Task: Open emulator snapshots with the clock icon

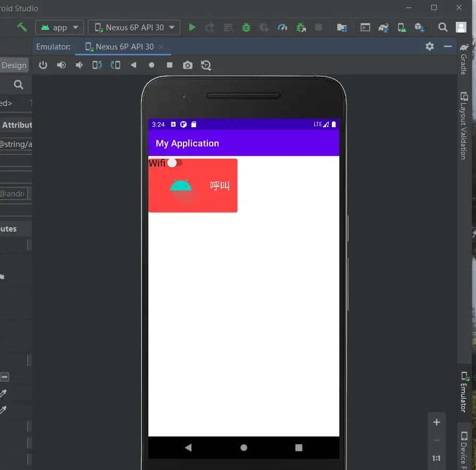Action: click(x=206, y=65)
